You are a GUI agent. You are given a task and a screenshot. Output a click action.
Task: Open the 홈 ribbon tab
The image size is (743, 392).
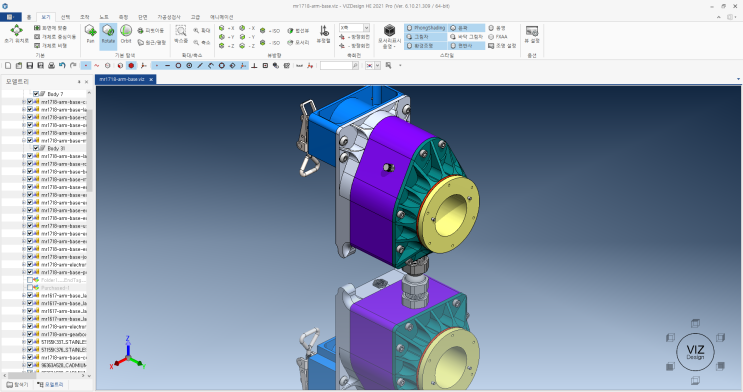[x=28, y=17]
